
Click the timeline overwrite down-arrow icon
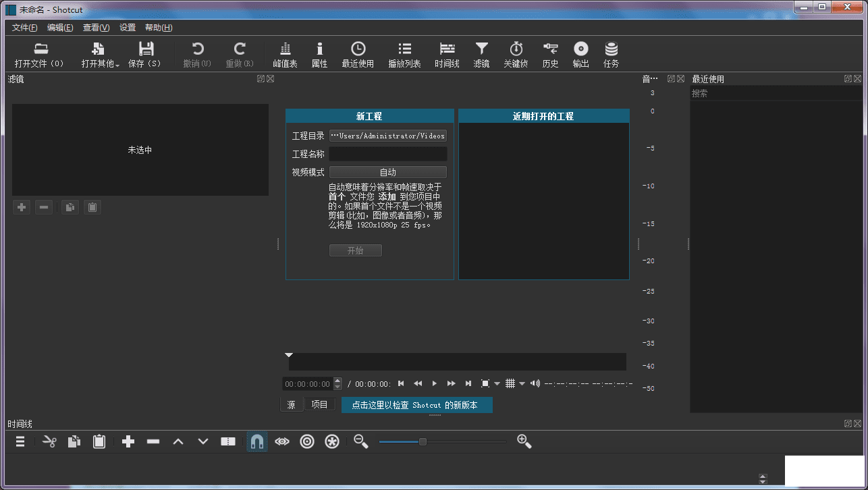(x=203, y=442)
